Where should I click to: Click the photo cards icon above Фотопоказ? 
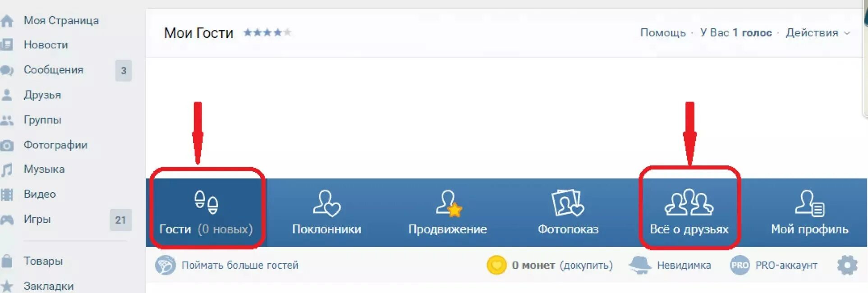[568, 203]
